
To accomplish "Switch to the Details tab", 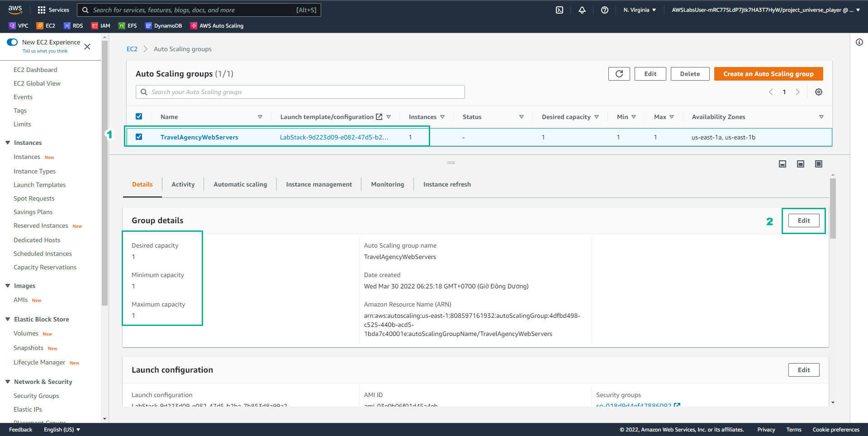I will [x=142, y=184].
